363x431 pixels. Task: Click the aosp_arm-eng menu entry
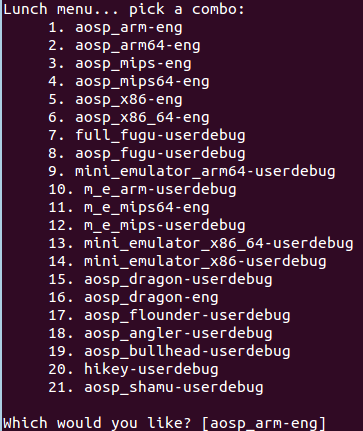(x=129, y=28)
